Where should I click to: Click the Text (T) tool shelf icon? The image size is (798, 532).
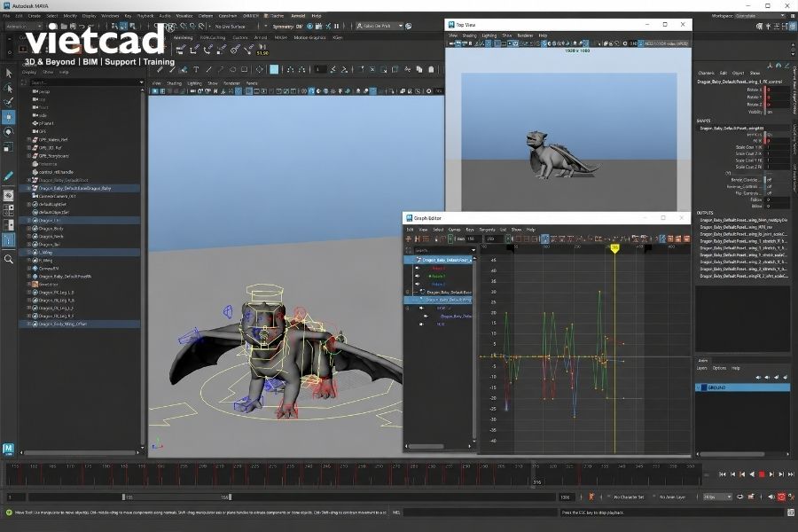pos(196,69)
